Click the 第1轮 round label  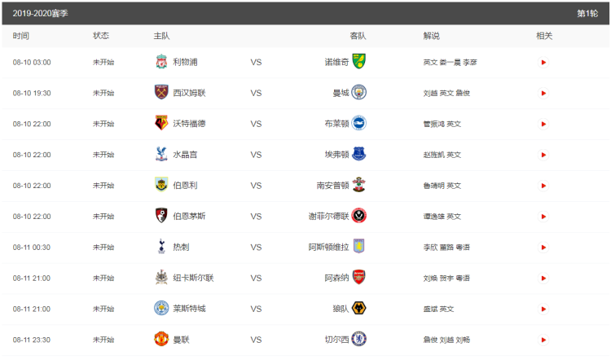587,13
